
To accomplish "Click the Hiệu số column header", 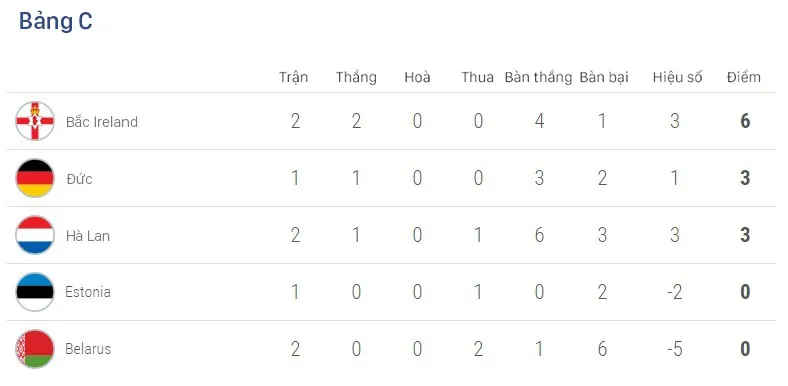I will (x=677, y=77).
